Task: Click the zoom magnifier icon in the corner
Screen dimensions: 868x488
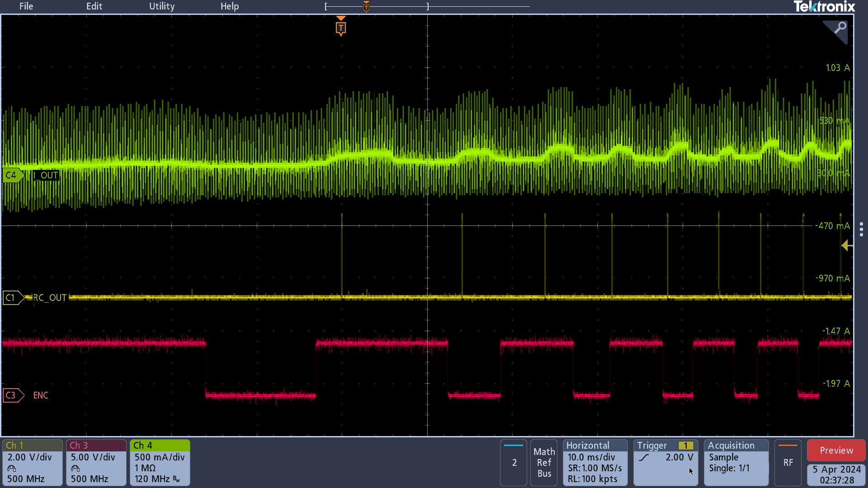Action: coord(839,28)
